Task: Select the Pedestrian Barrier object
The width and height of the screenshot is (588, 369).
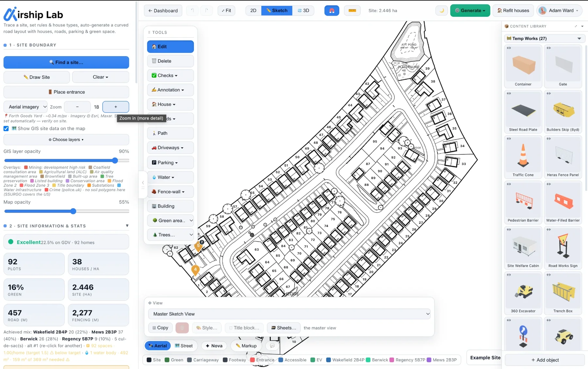Action: tap(523, 202)
